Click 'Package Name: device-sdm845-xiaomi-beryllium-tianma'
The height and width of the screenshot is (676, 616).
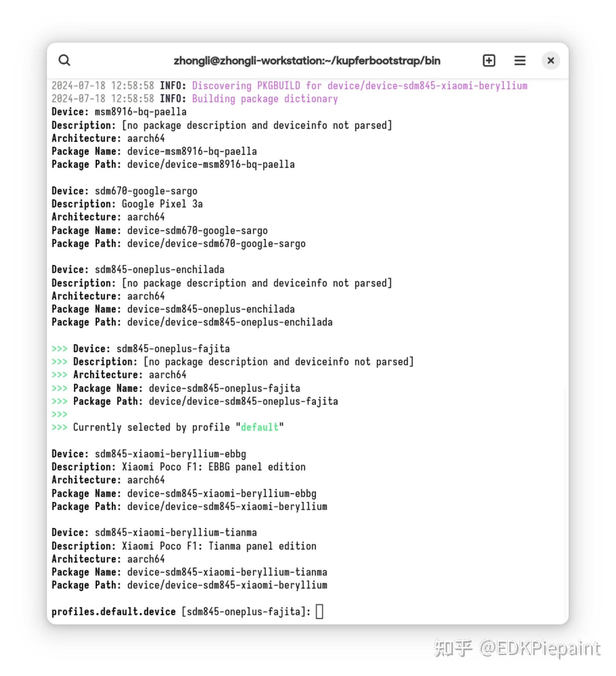[190, 572]
